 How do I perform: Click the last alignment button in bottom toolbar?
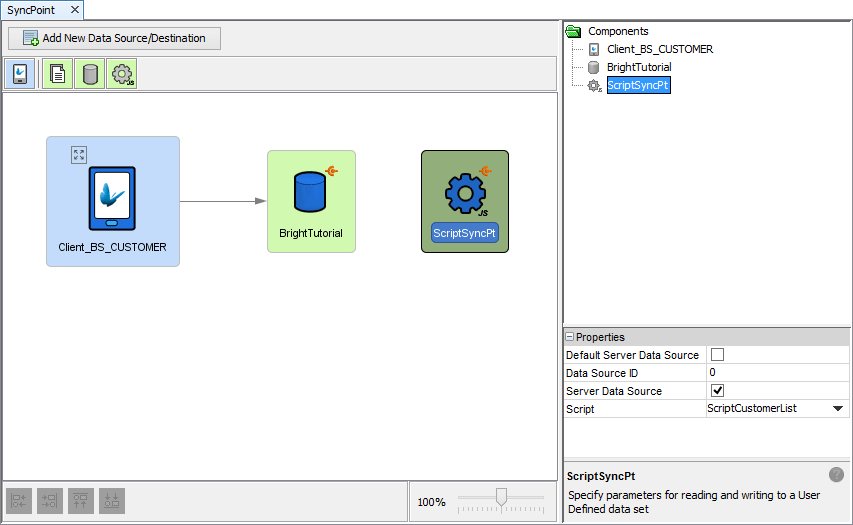point(113,501)
